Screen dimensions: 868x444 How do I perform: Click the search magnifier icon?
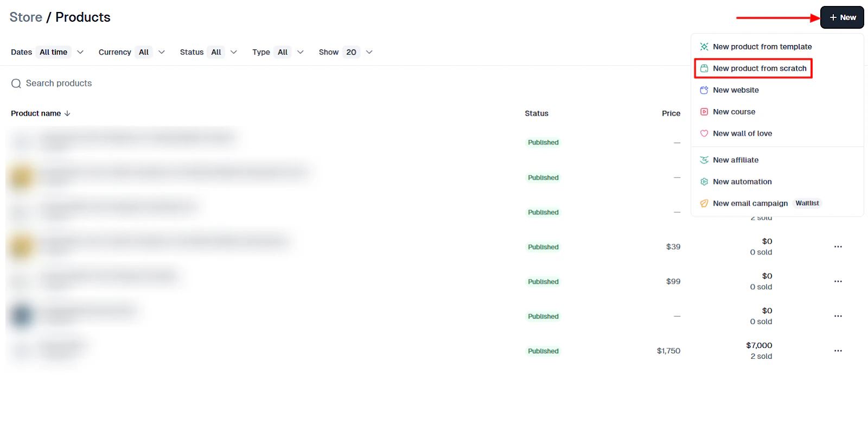point(16,83)
